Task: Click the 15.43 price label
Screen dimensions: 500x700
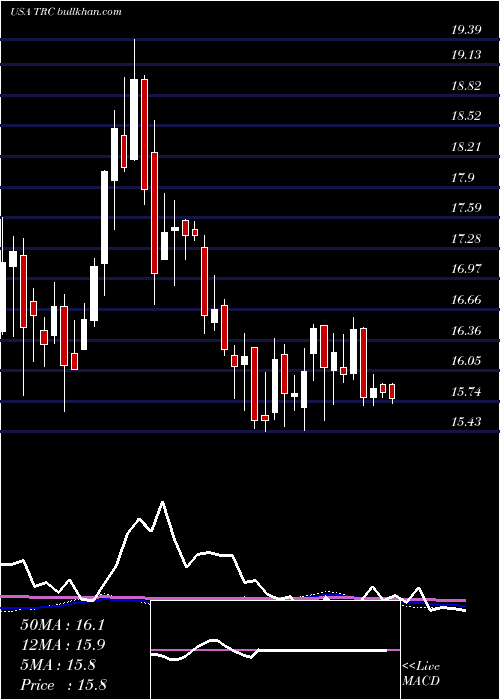Action: pos(466,422)
